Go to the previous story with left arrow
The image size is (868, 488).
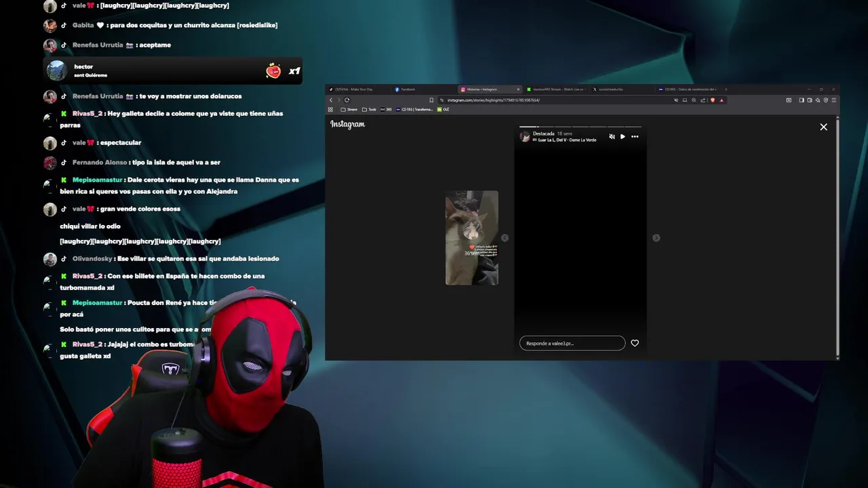505,238
